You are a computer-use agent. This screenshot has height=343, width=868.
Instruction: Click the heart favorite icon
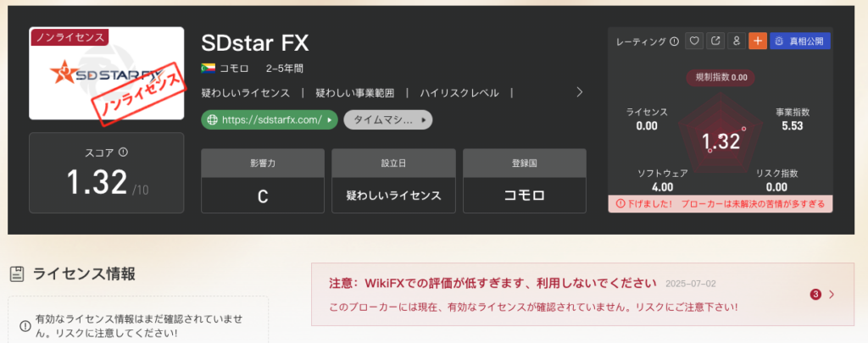click(694, 41)
